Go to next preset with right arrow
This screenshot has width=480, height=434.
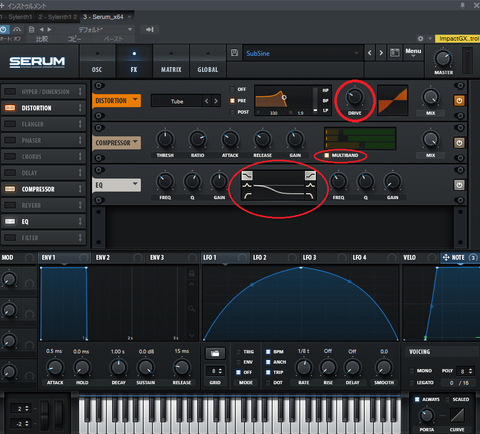(381, 53)
